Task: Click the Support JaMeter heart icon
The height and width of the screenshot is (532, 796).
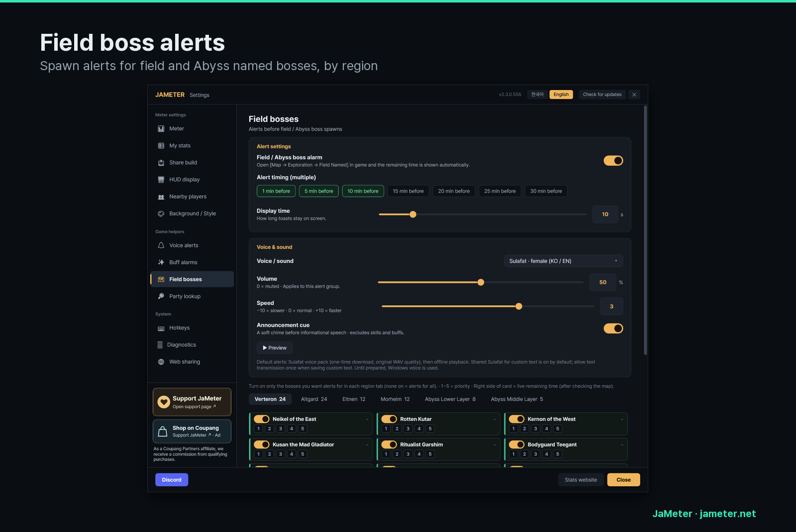Action: (164, 402)
